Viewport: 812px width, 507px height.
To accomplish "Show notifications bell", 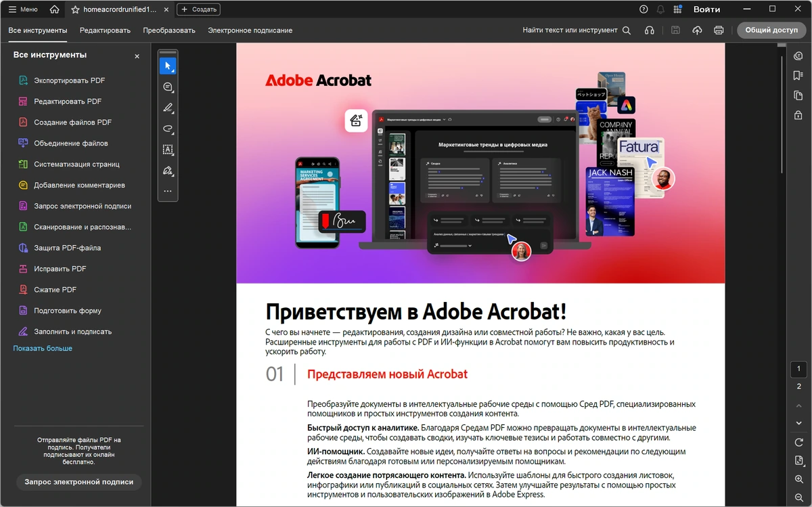I will point(660,9).
